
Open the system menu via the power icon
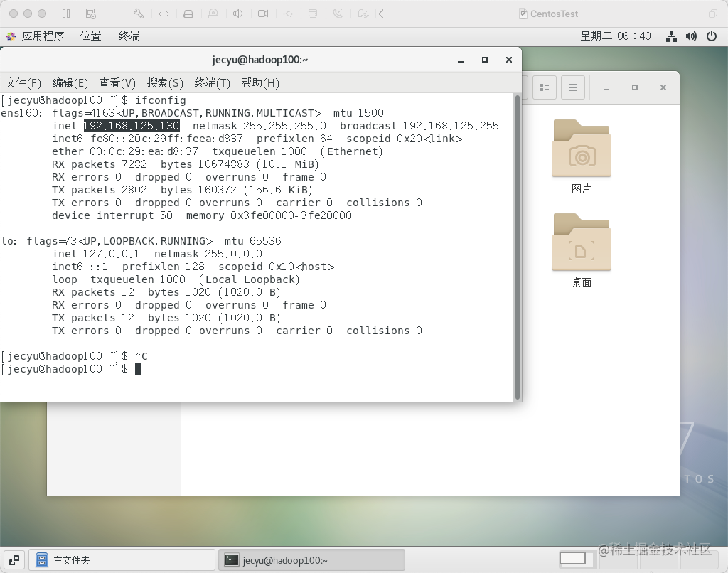point(712,36)
